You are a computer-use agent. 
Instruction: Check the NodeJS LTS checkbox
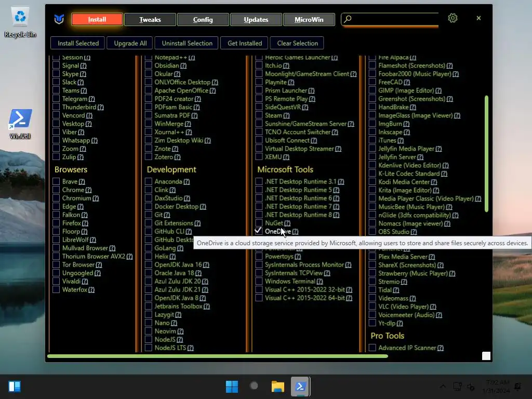click(148, 348)
